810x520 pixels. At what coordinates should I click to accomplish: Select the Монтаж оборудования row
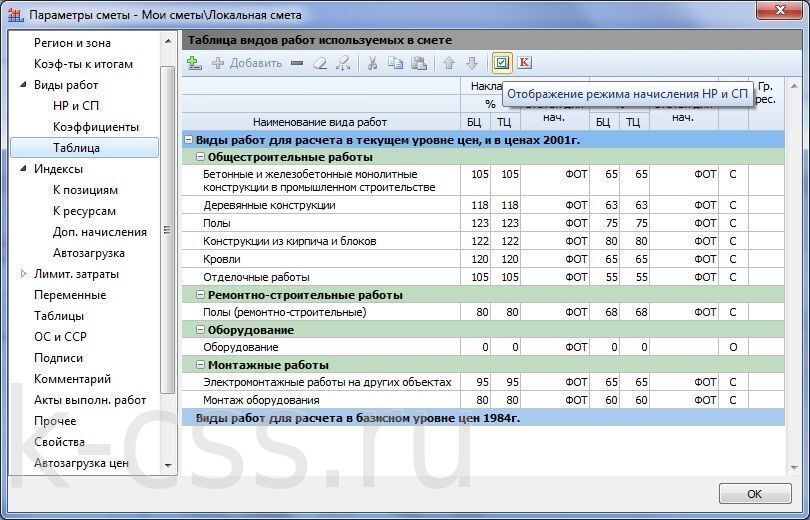pyautogui.click(x=483, y=400)
